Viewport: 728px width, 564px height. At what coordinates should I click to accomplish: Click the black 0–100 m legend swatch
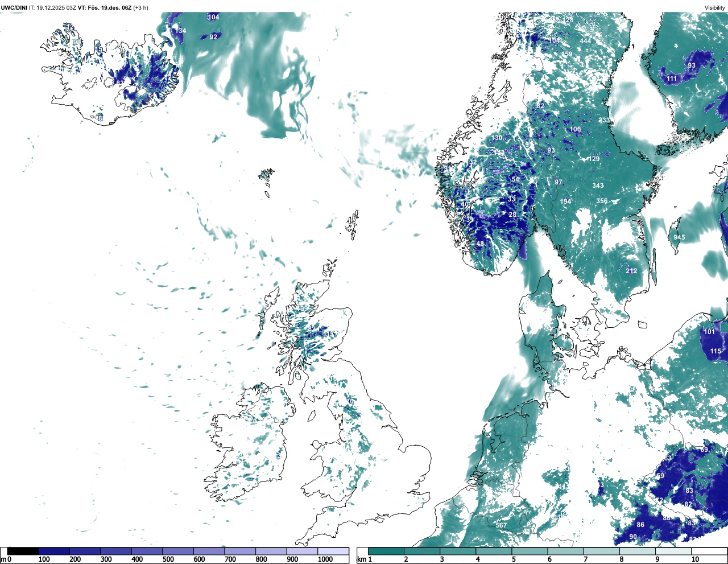[23, 551]
